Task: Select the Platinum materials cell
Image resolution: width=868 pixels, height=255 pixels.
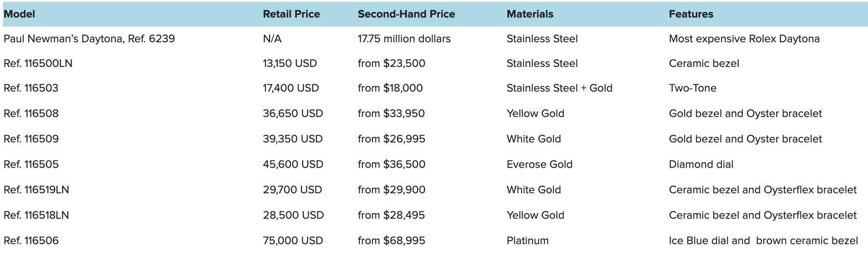Action: (x=528, y=241)
